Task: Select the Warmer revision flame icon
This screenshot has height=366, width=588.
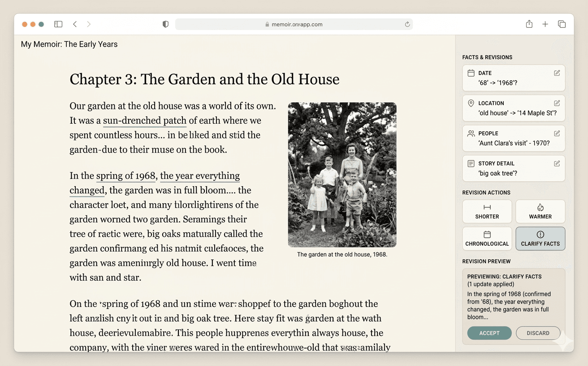Action: (540, 207)
